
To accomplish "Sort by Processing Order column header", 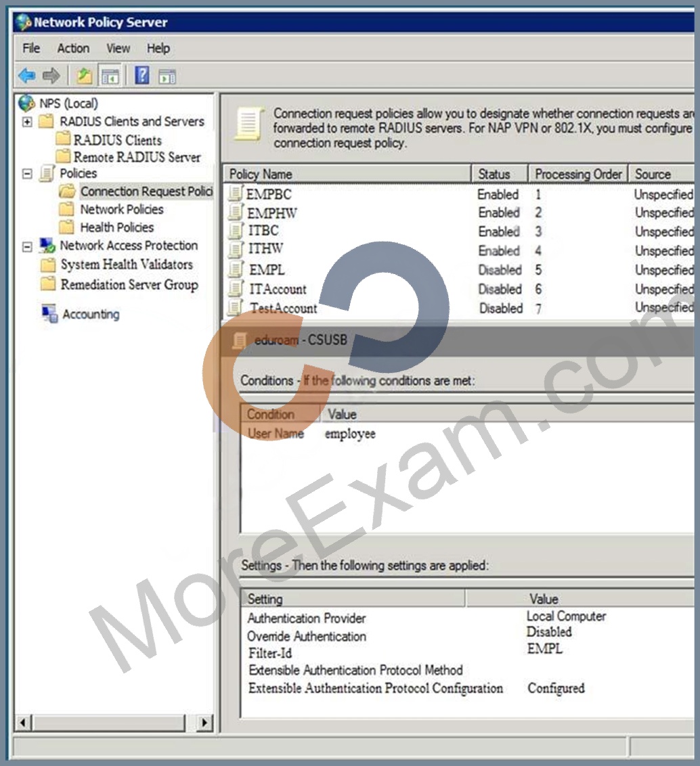I will click(x=577, y=174).
